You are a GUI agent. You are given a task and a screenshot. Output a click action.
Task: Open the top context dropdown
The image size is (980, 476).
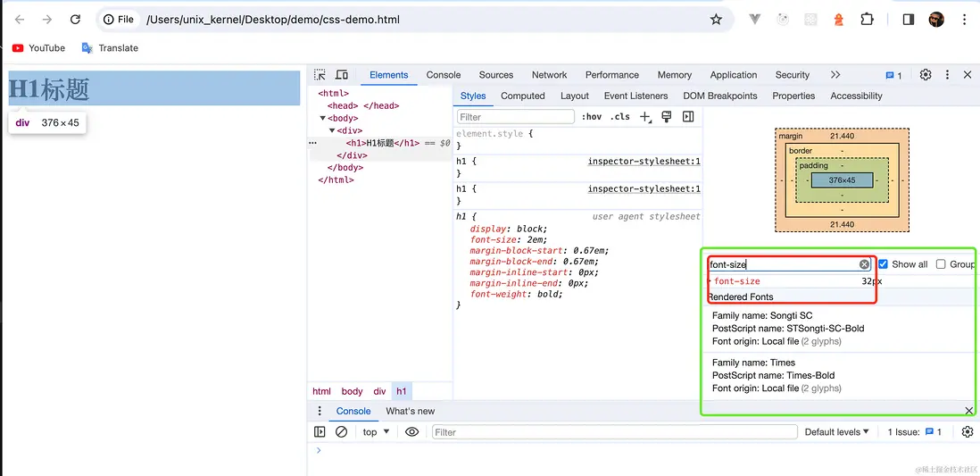(376, 432)
